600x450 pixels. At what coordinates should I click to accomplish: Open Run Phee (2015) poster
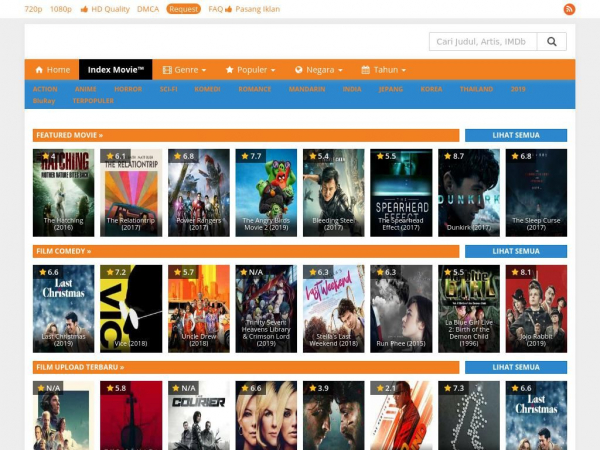point(401,309)
